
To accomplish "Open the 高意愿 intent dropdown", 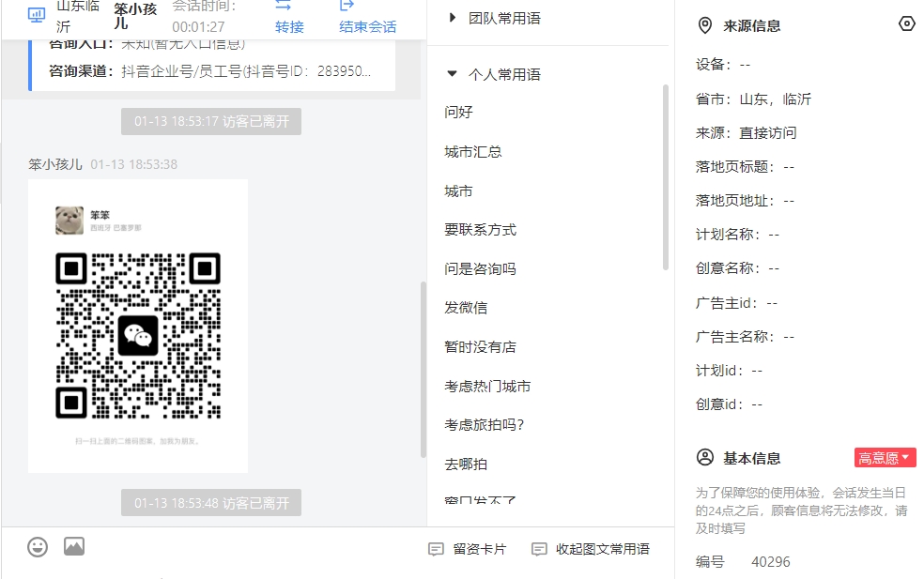I will pyautogui.click(x=885, y=458).
